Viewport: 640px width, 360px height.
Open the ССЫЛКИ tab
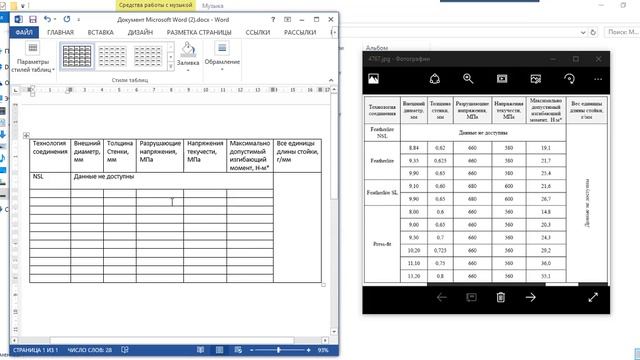(258, 32)
